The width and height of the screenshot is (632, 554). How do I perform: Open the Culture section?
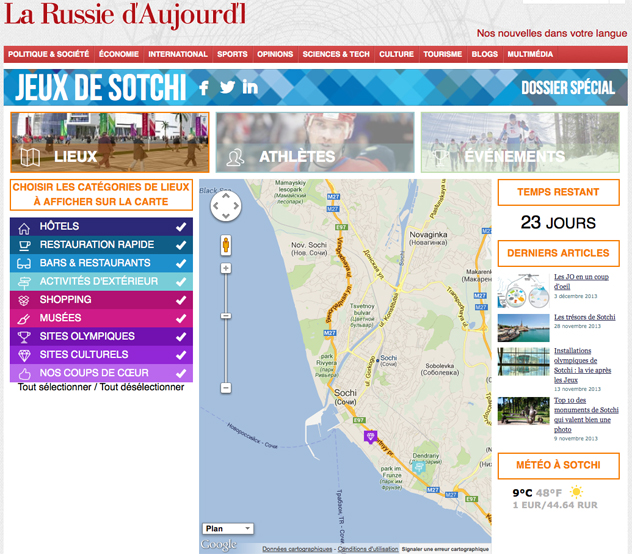[x=396, y=54]
